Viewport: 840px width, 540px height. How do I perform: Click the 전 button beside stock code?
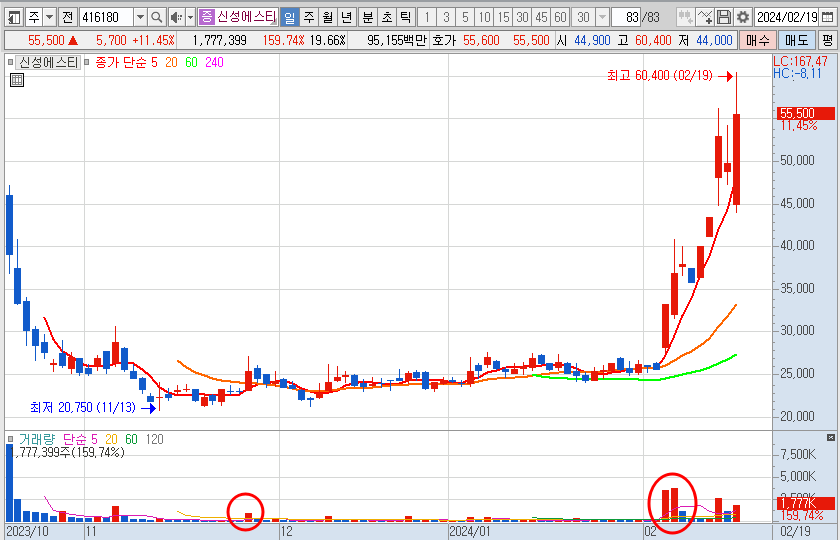pyautogui.click(x=67, y=18)
